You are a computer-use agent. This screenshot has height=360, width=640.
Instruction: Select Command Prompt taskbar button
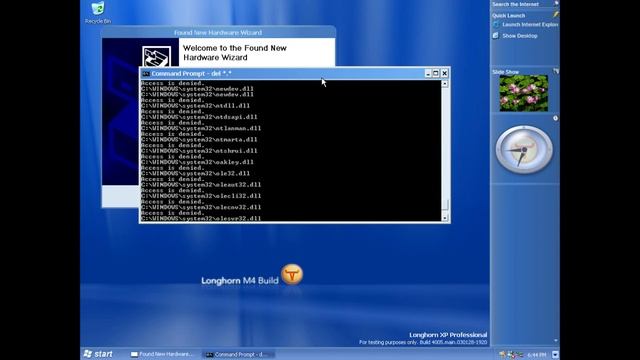[238, 354]
